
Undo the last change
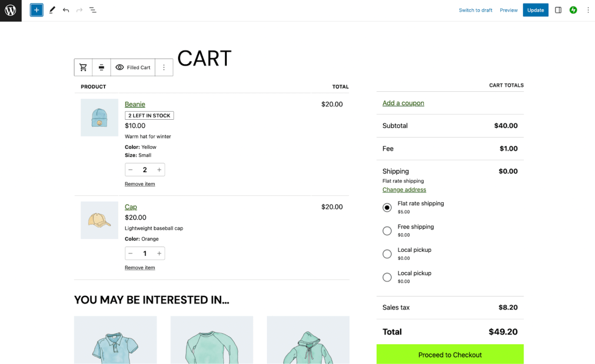click(65, 10)
